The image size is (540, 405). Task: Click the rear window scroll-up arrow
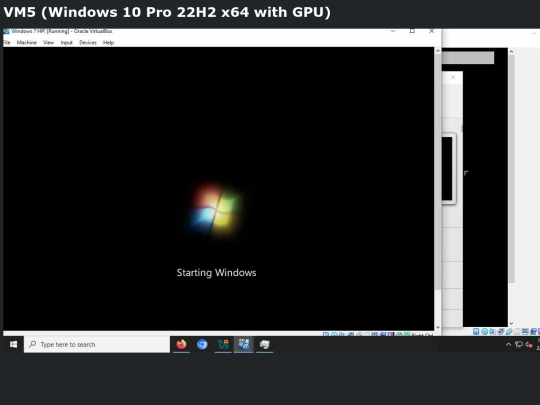(x=511, y=51)
